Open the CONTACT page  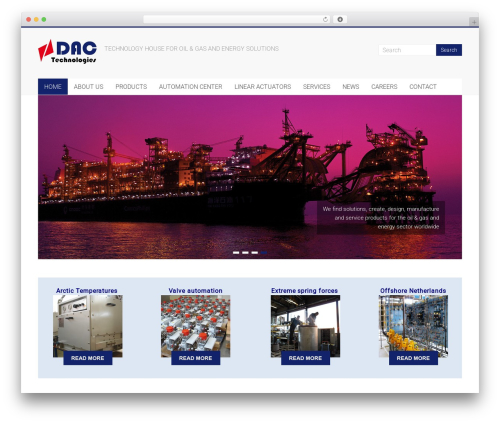coord(423,87)
